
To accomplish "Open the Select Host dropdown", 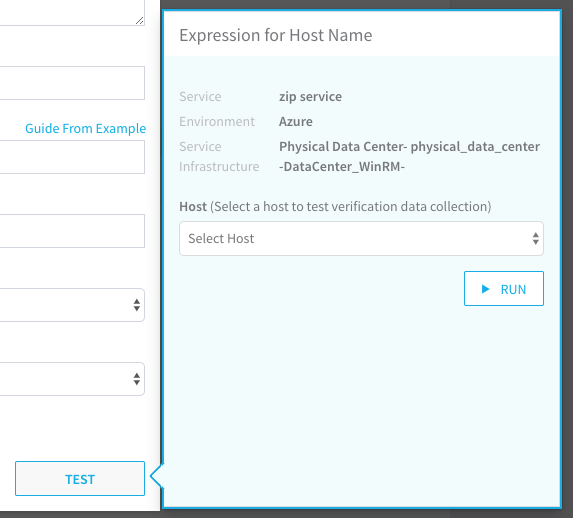I will click(361, 238).
